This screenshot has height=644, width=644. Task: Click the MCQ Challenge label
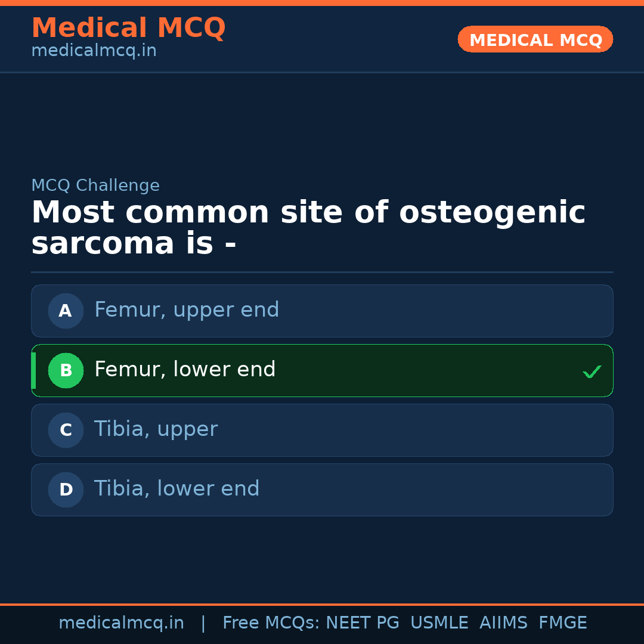(x=95, y=185)
